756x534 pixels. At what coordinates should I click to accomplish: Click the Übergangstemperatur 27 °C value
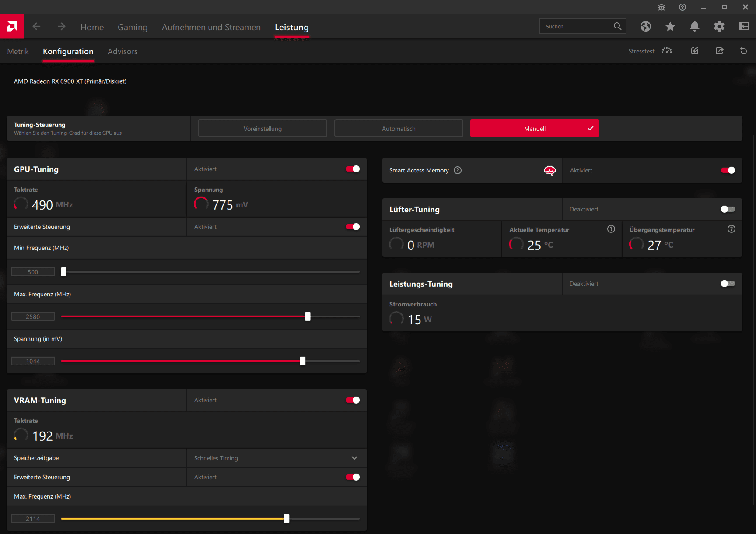point(660,245)
